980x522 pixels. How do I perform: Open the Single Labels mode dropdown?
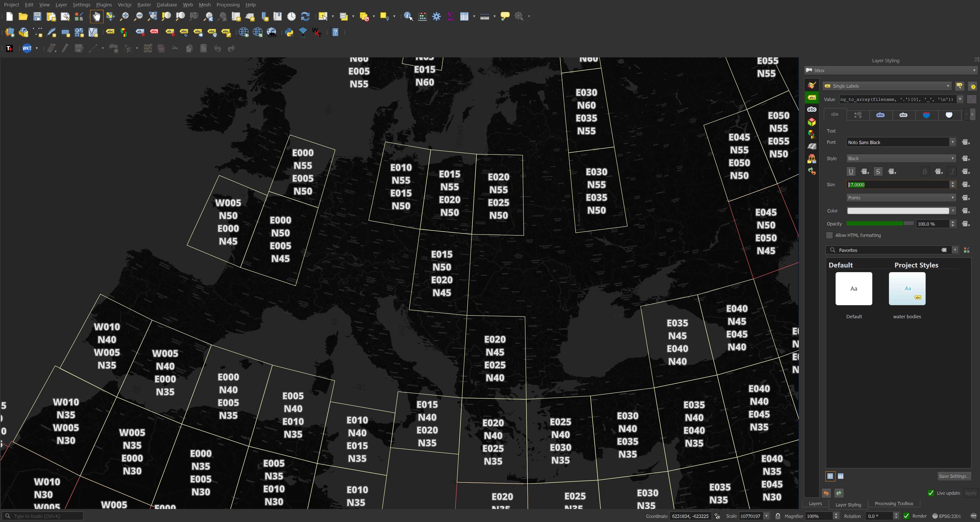(887, 86)
